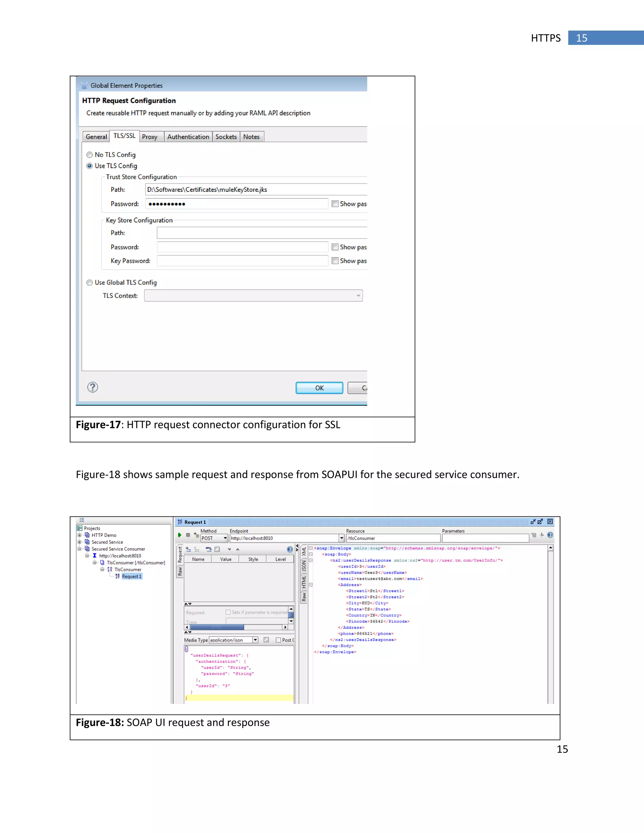644x833 pixels.
Task: Move selected parameter up
Action: pos(238,549)
